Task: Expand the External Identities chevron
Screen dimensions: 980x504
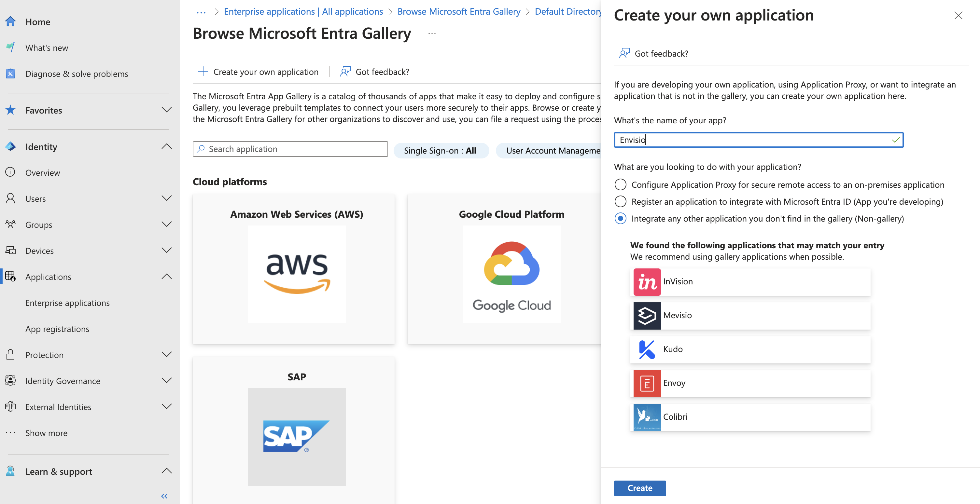Action: click(x=167, y=407)
